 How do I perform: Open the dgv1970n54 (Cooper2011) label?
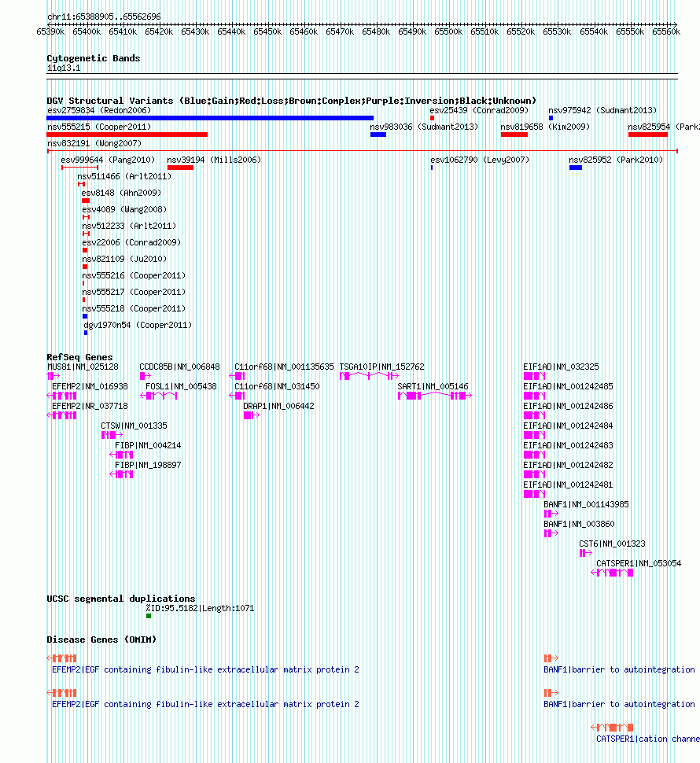(x=138, y=325)
